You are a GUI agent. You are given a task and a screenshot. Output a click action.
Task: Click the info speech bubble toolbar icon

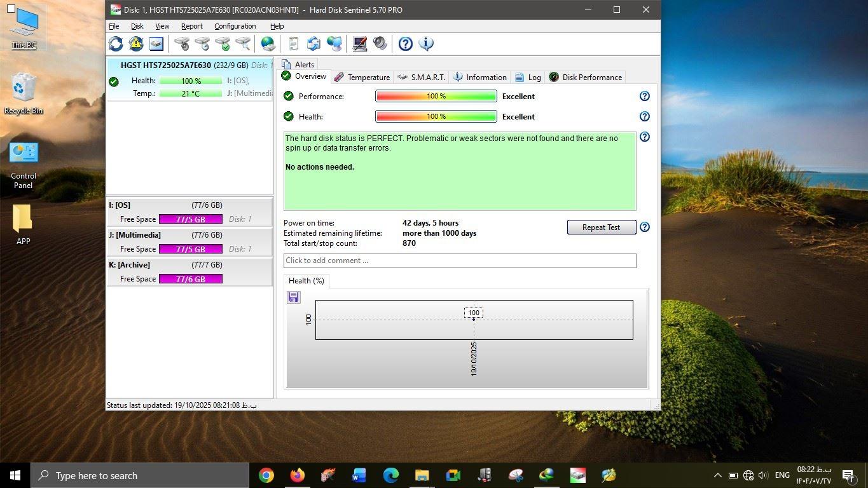[426, 44]
